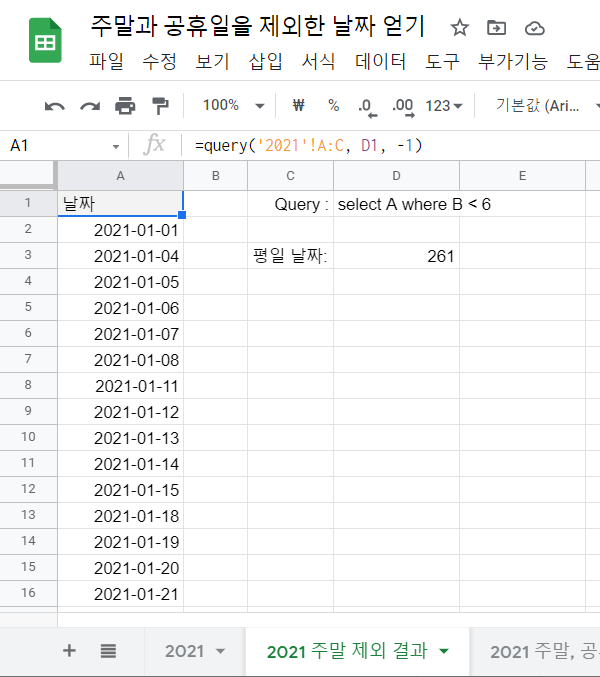Increase decimal places

(x=402, y=105)
